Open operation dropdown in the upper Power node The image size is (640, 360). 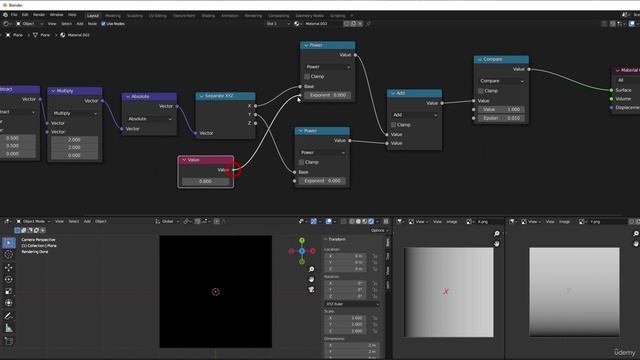[x=328, y=67]
